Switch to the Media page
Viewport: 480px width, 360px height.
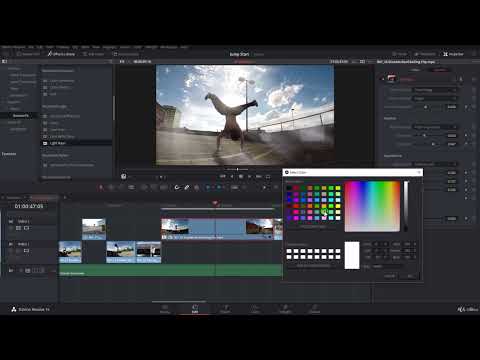[165, 309]
